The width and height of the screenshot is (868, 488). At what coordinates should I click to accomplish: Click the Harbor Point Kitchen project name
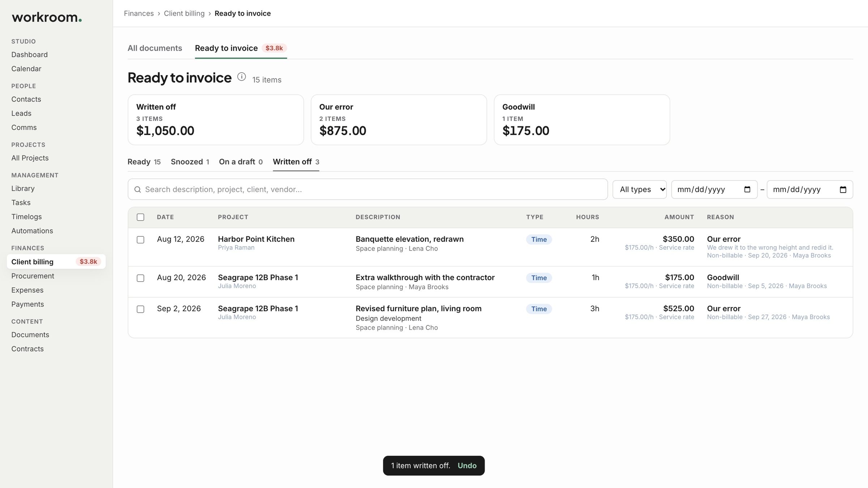[x=256, y=239]
